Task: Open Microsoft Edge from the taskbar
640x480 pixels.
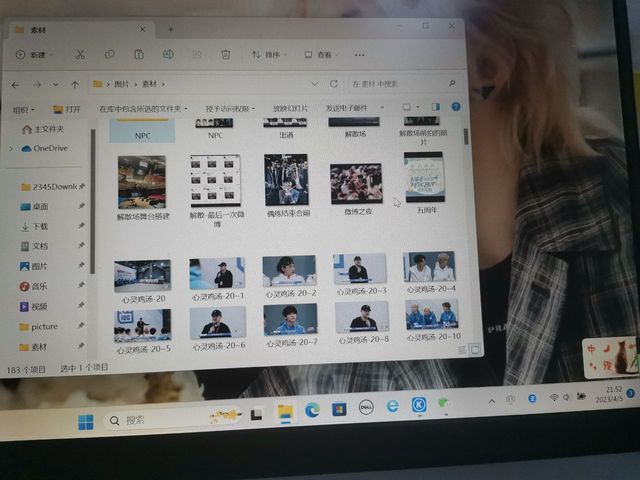Action: 312,410
